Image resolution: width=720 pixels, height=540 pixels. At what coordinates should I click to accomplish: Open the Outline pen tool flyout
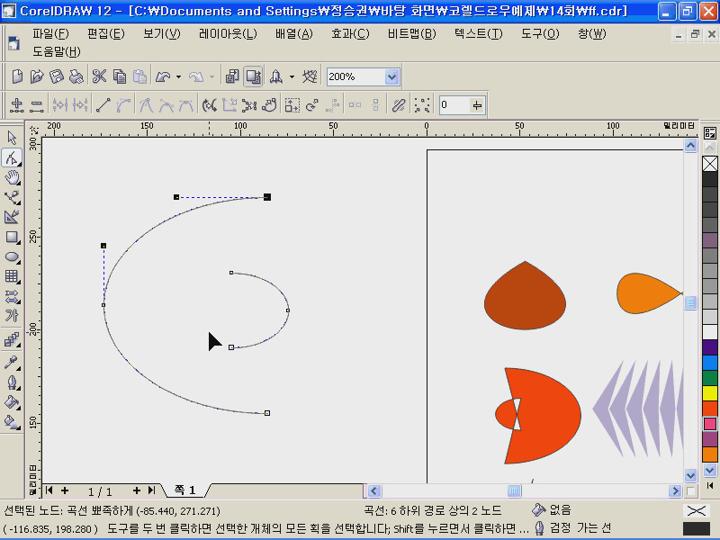click(x=12, y=382)
